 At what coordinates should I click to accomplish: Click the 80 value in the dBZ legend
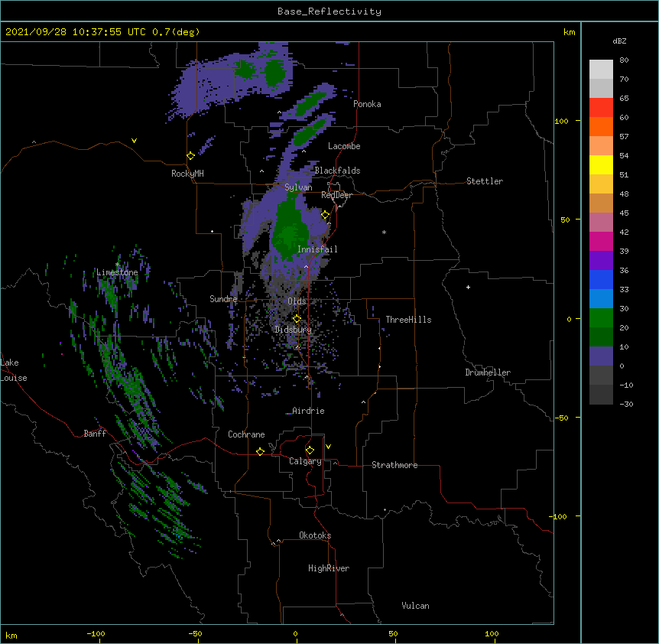click(624, 60)
